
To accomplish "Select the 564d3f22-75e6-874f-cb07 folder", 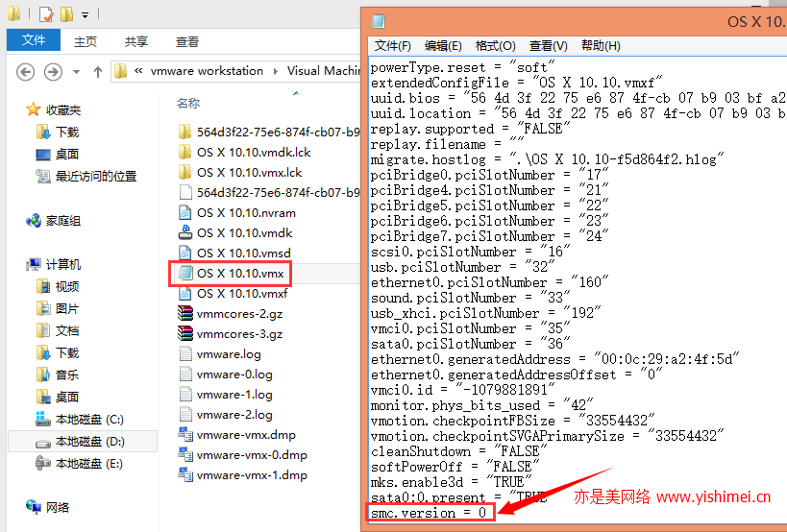I will tap(269, 132).
